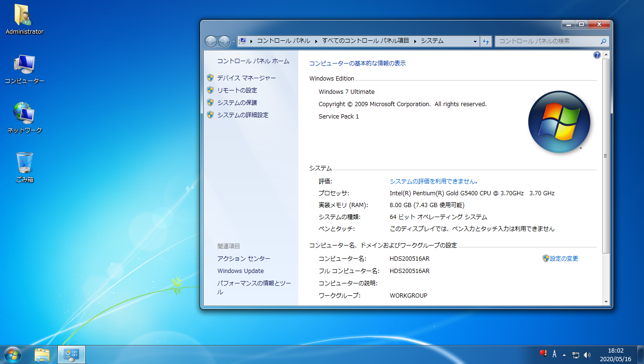The height and width of the screenshot is (364, 644).
Task: Open システムの保護 link
Action: click(237, 102)
